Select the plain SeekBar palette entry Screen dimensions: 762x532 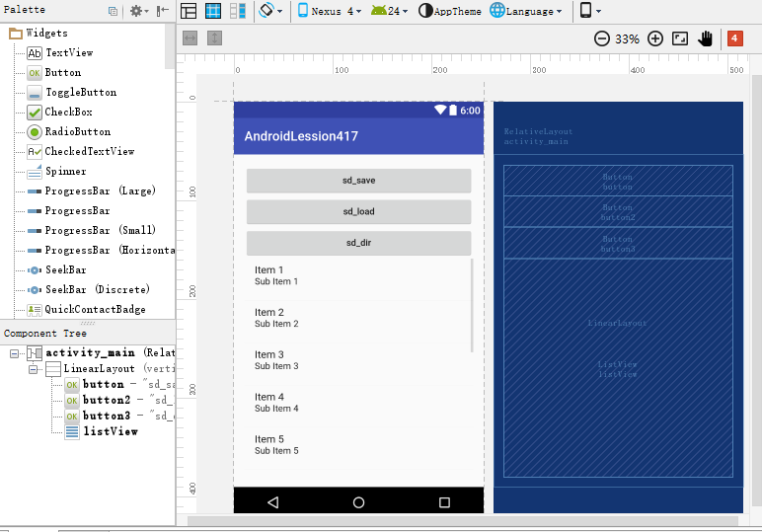[56, 269]
